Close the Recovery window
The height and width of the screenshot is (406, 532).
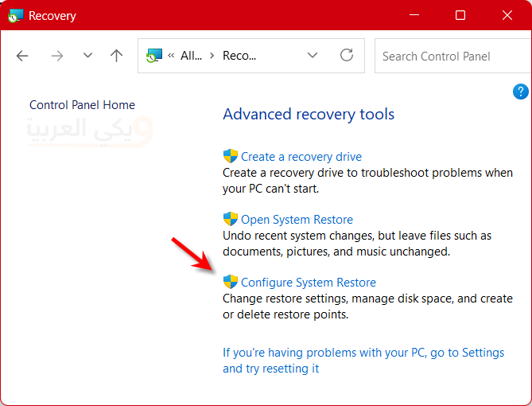coord(507,15)
